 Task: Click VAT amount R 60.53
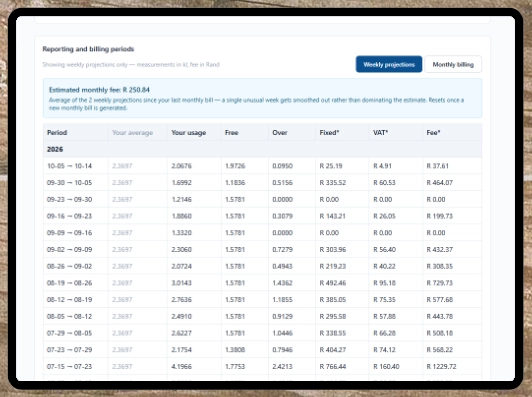[384, 183]
